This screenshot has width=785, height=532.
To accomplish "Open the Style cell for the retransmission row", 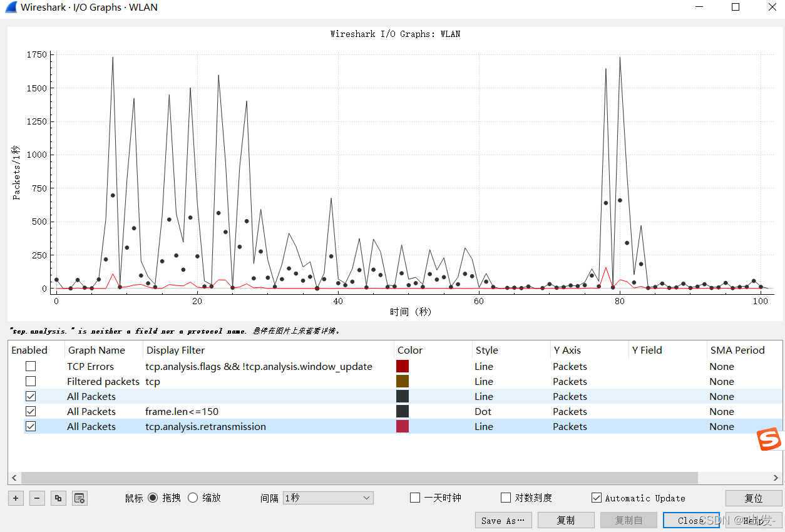I will pos(511,426).
